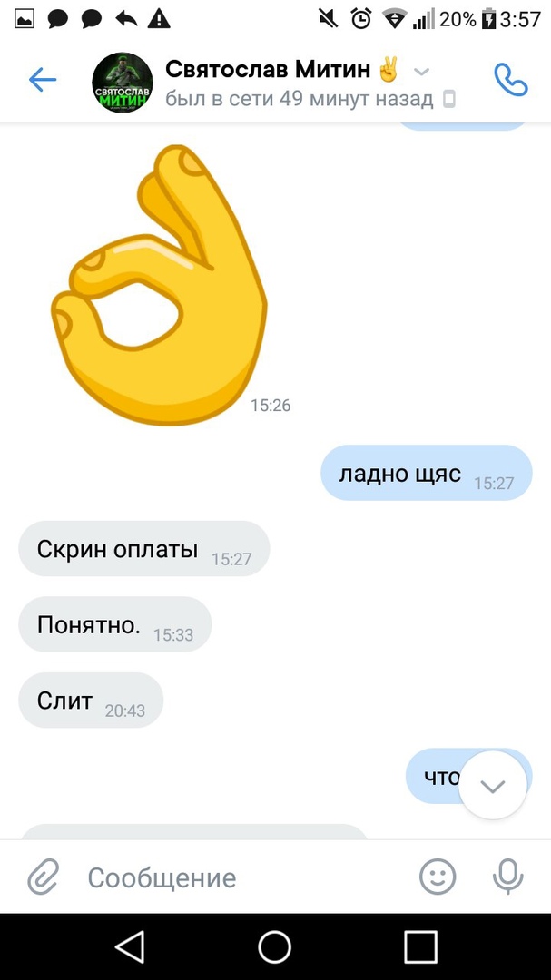Open the emoji and sticker picker
Image resolution: width=551 pixels, height=980 pixels.
(x=438, y=877)
